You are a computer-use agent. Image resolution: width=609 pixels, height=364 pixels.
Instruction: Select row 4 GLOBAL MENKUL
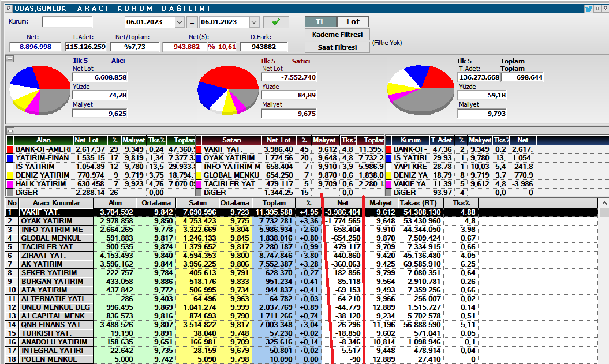point(301,238)
